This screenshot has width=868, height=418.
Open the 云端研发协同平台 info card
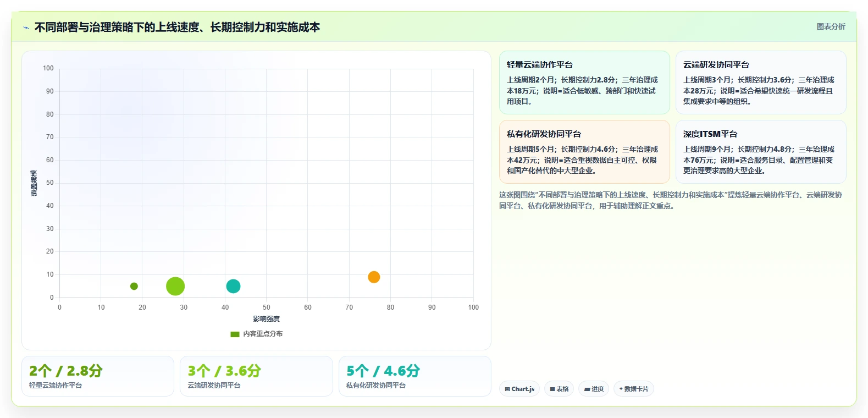pos(761,82)
